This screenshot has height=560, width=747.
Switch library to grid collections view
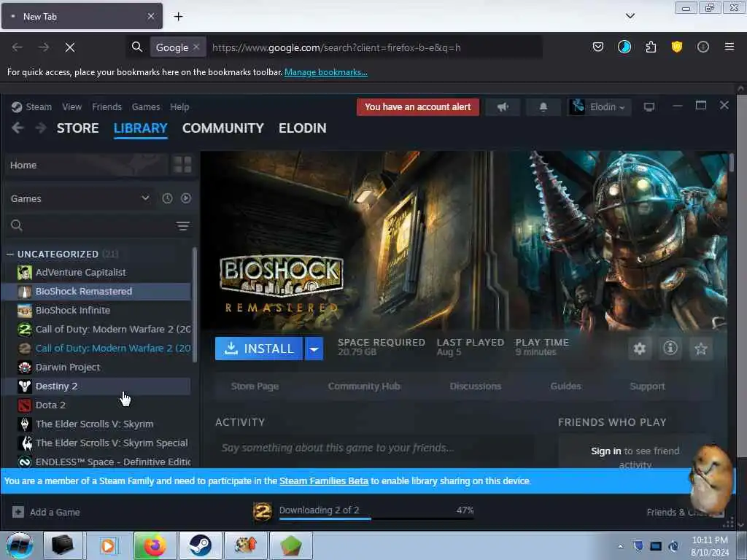[x=182, y=165]
